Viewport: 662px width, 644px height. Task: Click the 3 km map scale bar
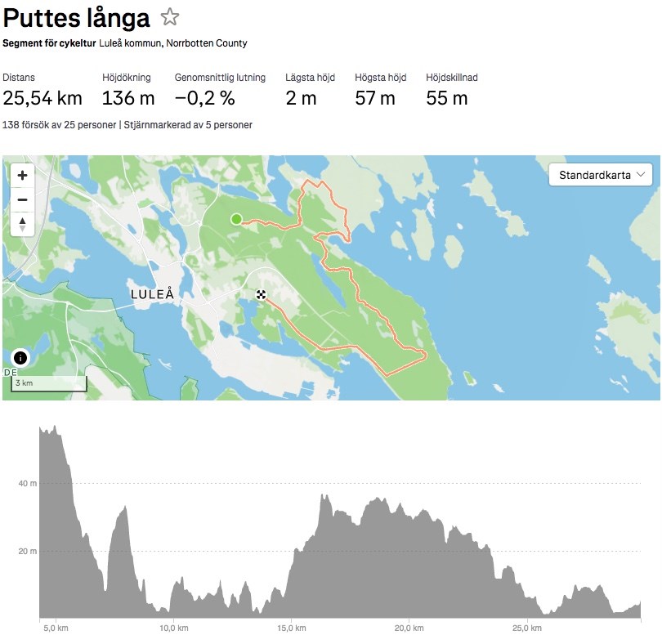pyautogui.click(x=49, y=384)
